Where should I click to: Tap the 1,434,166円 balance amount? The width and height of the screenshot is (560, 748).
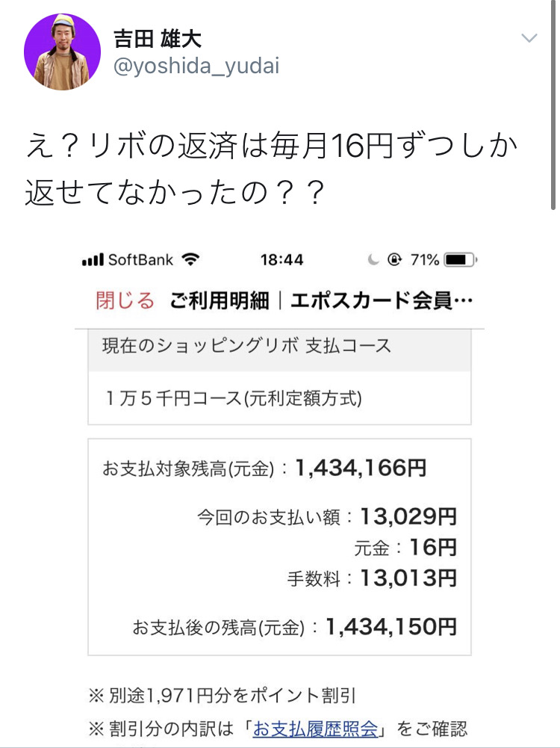pos(361,469)
